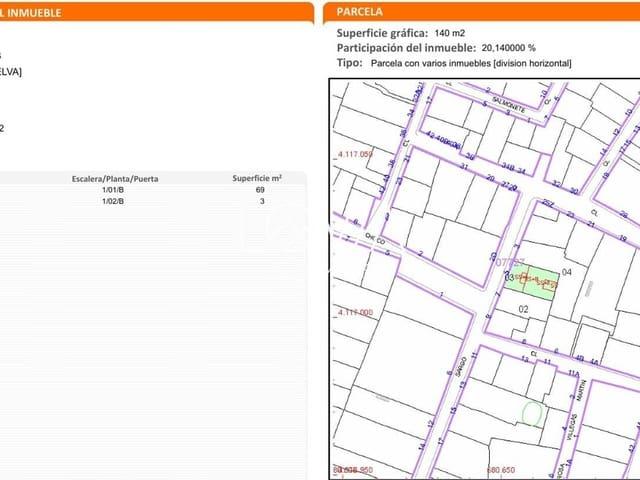Screen dimensions: 640x480
Task: Select the '140 m2' surface value
Action: (x=450, y=33)
